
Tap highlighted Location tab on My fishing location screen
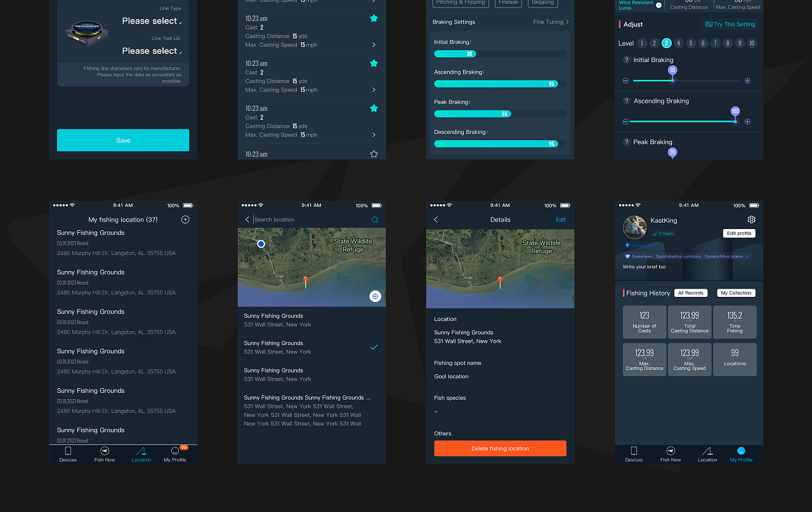[x=141, y=454]
